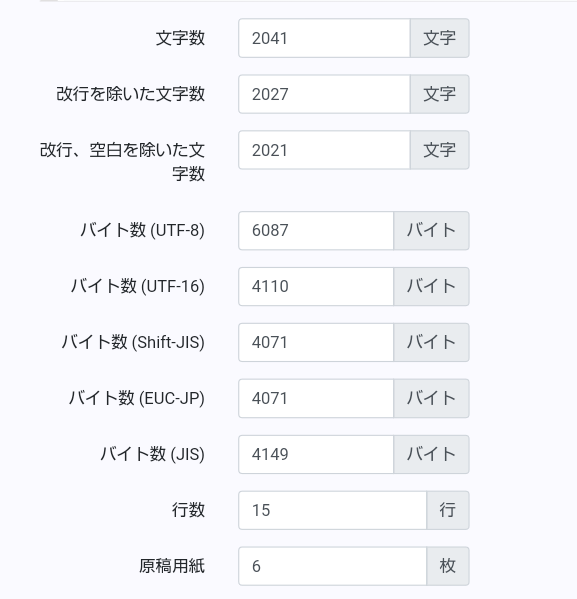Image resolution: width=577 pixels, height=599 pixels.
Task: Select the 改行を除いた文字数 field showing 2027
Action: tap(324, 94)
